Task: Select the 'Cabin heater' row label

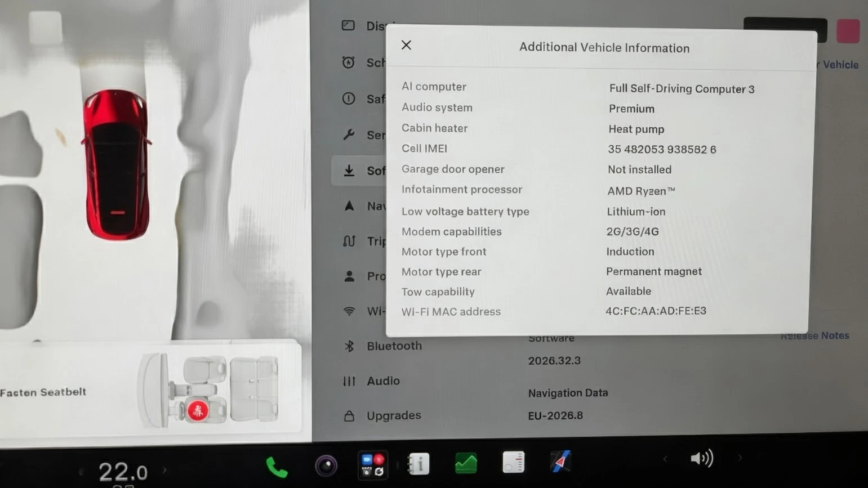Action: coord(434,128)
